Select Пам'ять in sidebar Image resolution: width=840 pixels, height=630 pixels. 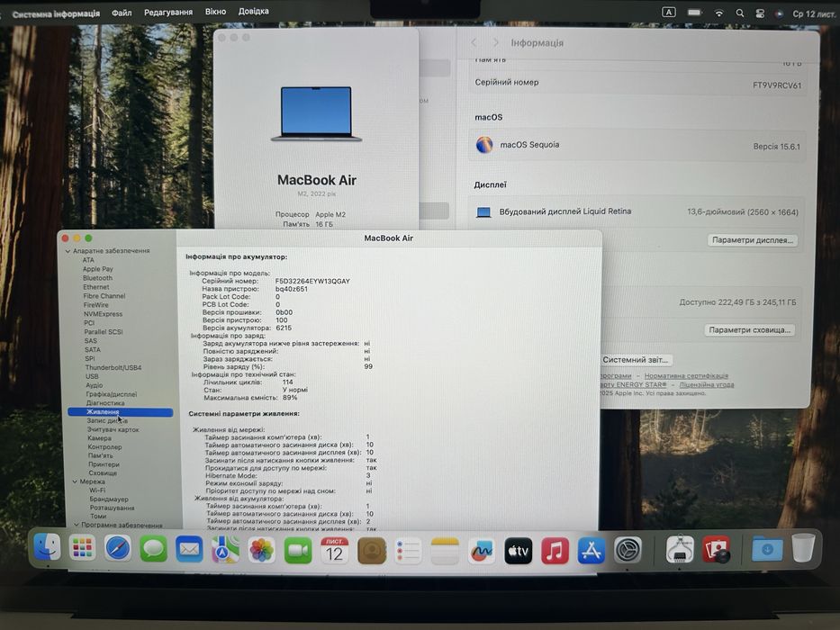(x=100, y=455)
